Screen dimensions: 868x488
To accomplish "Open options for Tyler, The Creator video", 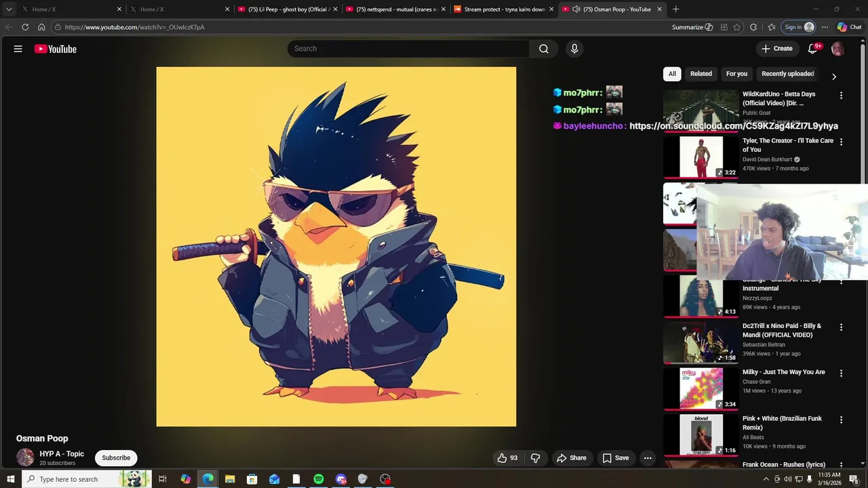I will [x=842, y=142].
